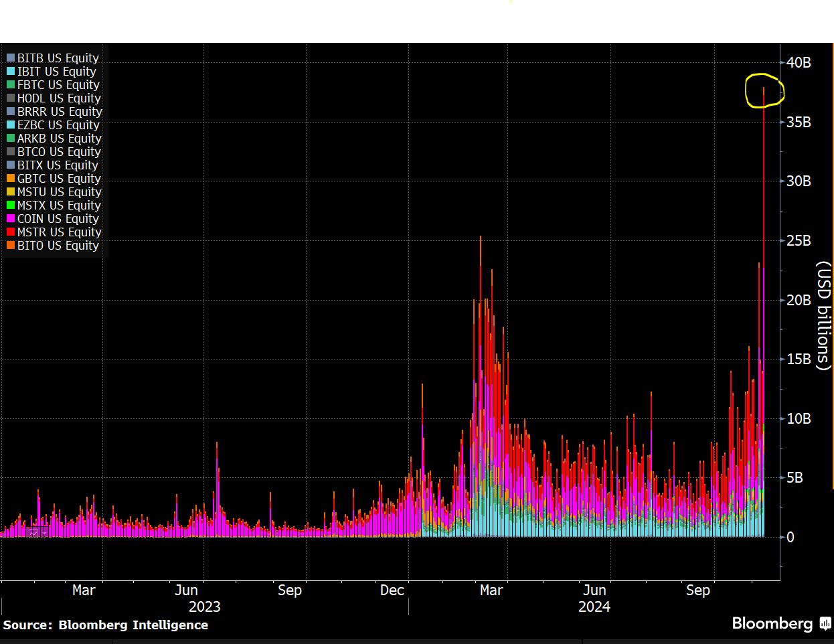Select the ARKB US Equity legend entry
Viewport: 834px width, 644px height.
click(x=54, y=139)
